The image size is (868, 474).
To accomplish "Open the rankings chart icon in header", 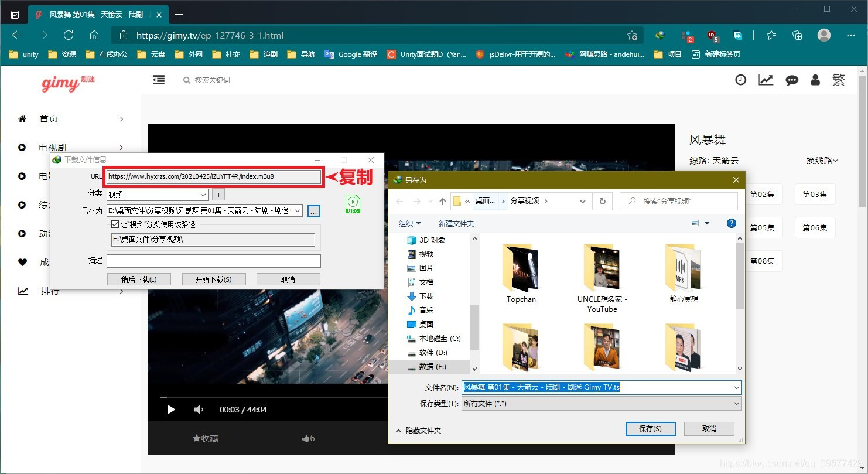I will click(x=766, y=80).
